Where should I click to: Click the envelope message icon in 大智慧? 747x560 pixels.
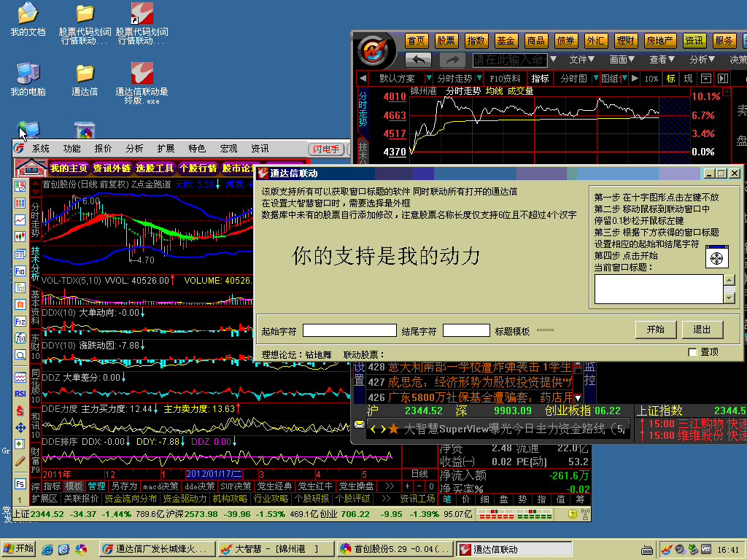pos(359,424)
